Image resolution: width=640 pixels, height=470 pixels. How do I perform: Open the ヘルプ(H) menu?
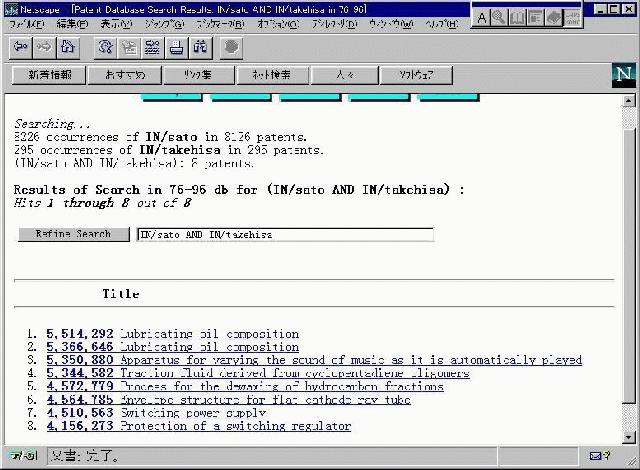[441, 23]
